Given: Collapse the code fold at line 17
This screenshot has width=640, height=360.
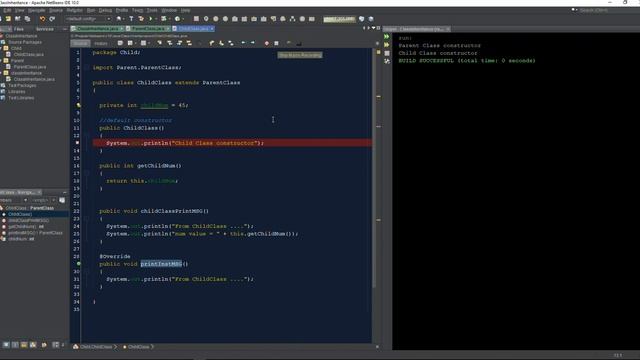Looking at the screenshot, I should [x=87, y=173].
